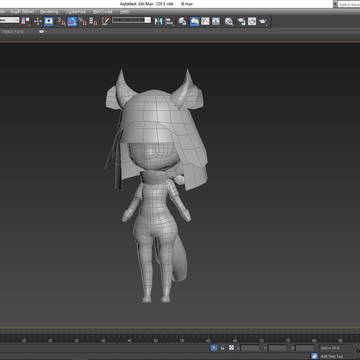The width and height of the screenshot is (360, 360).
Task: Click the time slider track bar
Action: pyautogui.click(x=180, y=338)
